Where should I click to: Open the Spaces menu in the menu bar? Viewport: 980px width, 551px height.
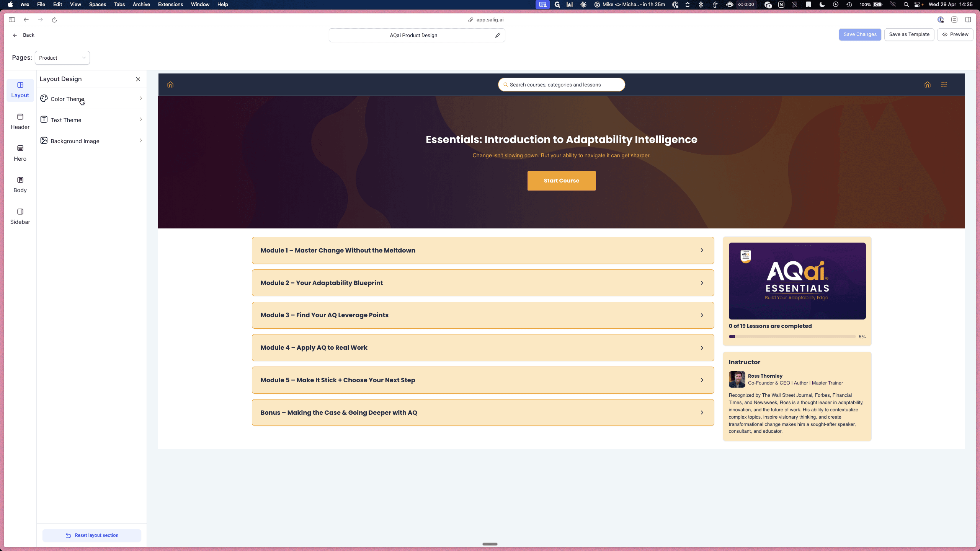click(x=97, y=5)
